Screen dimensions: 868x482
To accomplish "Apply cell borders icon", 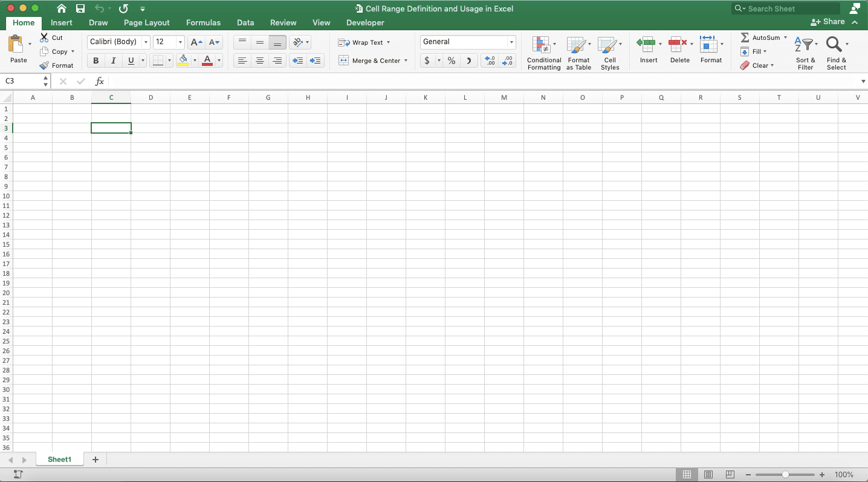I will pyautogui.click(x=158, y=60).
